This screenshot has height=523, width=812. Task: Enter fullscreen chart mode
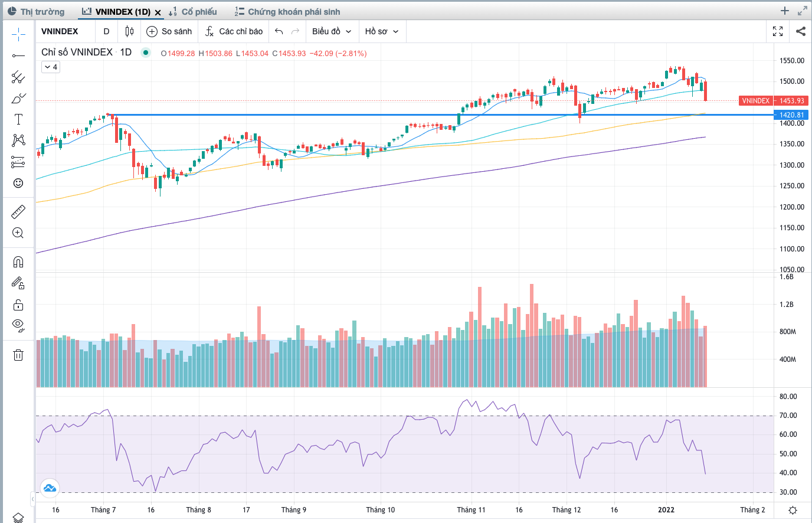pos(778,31)
